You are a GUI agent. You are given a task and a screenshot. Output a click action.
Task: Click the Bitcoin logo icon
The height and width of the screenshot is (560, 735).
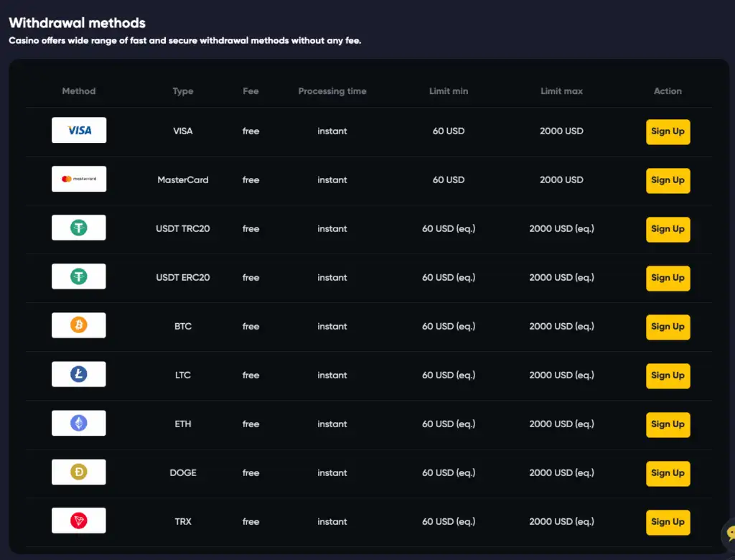click(79, 325)
